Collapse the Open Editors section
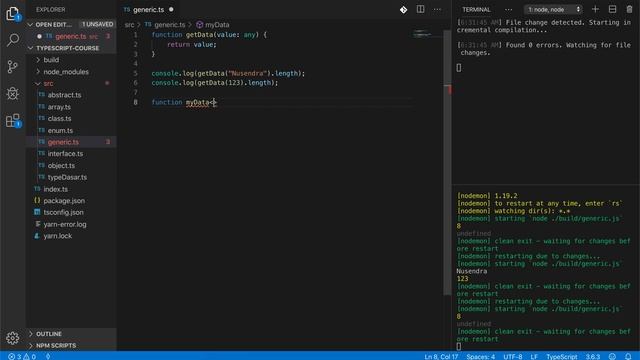This screenshot has width=640, height=360. (30, 24)
